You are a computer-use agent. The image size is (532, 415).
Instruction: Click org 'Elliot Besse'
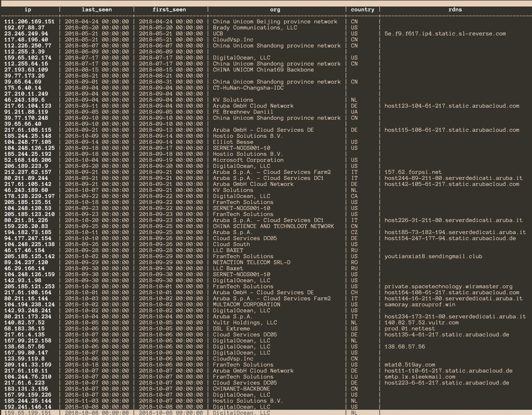point(233,142)
